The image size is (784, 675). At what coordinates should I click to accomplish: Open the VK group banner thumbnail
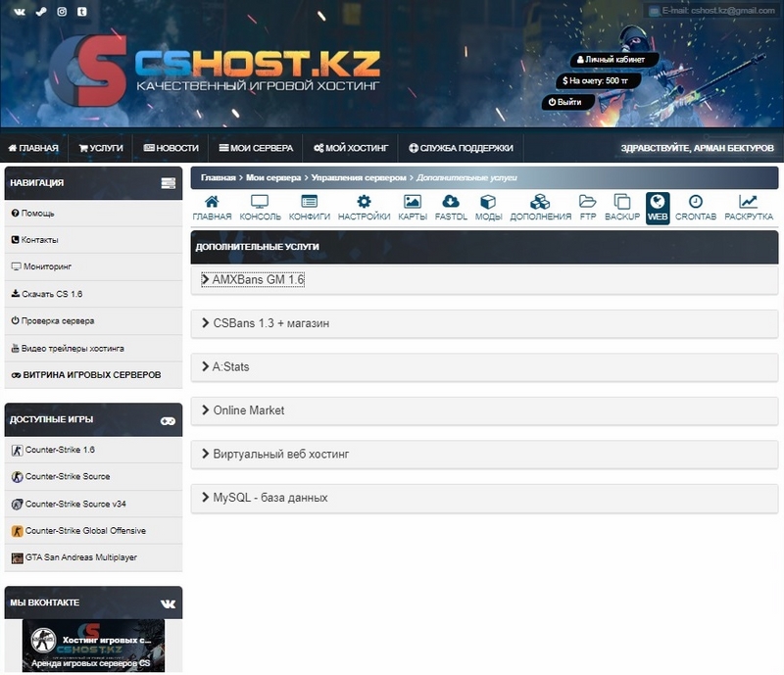click(x=93, y=646)
